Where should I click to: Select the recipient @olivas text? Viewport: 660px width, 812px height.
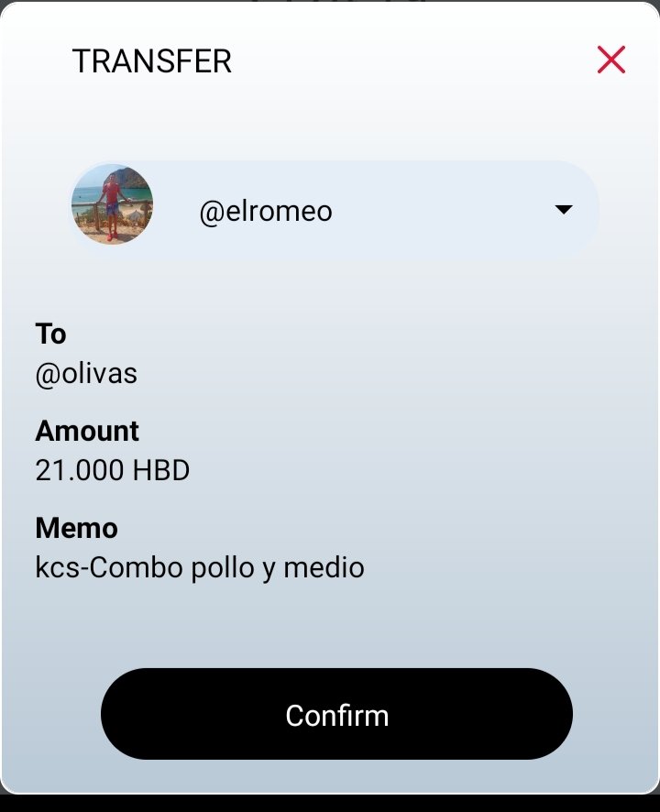[86, 373]
